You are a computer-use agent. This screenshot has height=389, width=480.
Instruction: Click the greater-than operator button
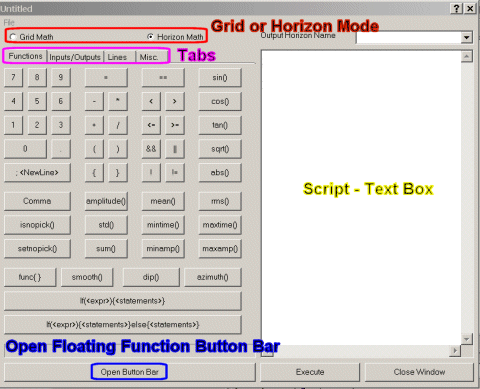coord(175,101)
